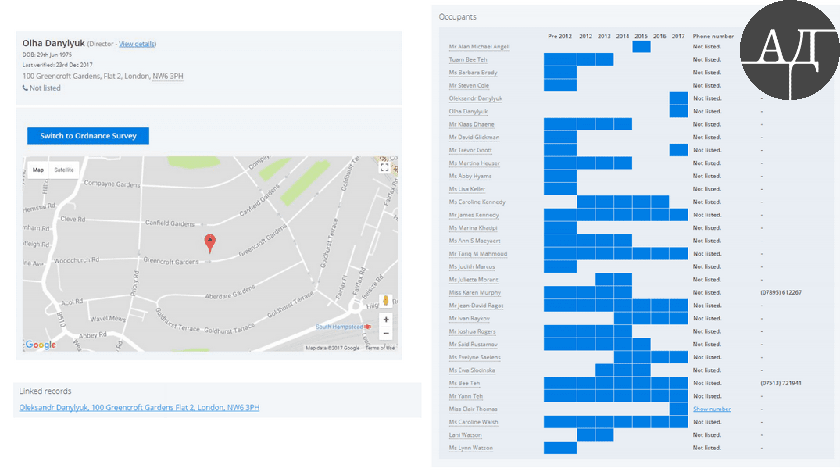This screenshot has width=840, height=472.
Task: Zoom in the map with plus button
Action: click(x=386, y=319)
